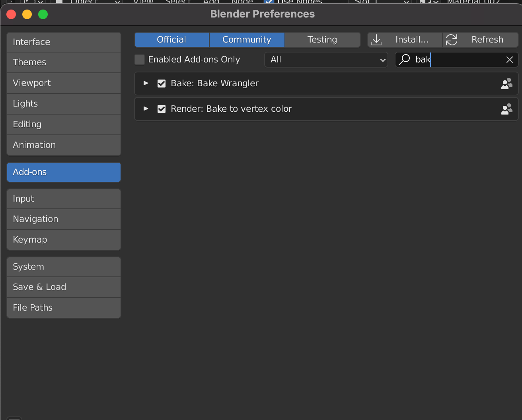Click the green zoom window button
The image size is (522, 420).
[x=43, y=15]
